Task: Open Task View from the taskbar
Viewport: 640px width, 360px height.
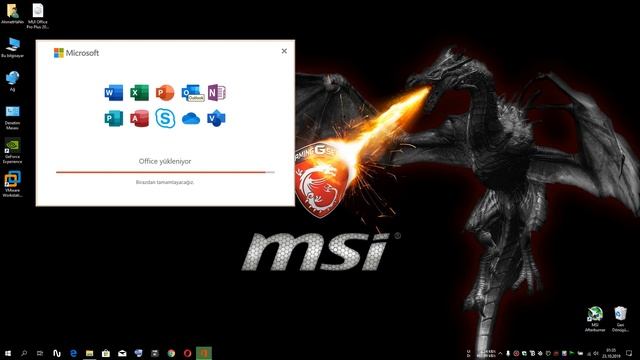Action: point(40,353)
